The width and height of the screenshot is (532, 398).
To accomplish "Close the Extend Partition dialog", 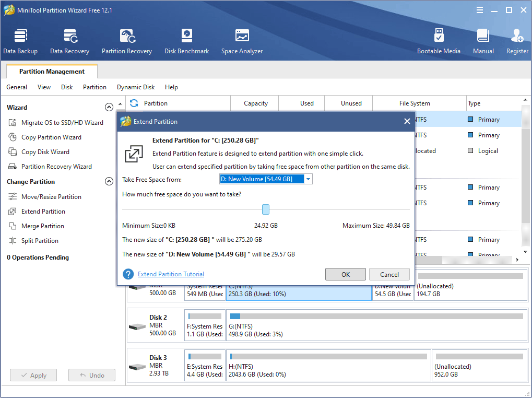I will (x=407, y=122).
